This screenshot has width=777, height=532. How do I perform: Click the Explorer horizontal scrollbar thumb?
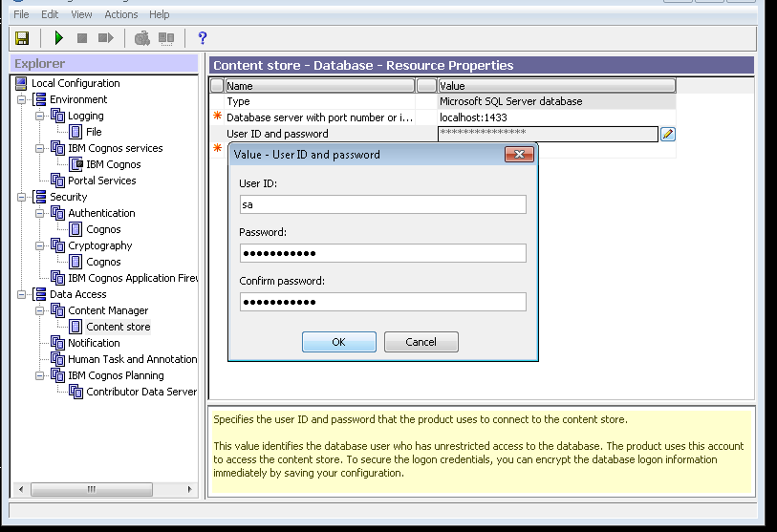point(92,489)
